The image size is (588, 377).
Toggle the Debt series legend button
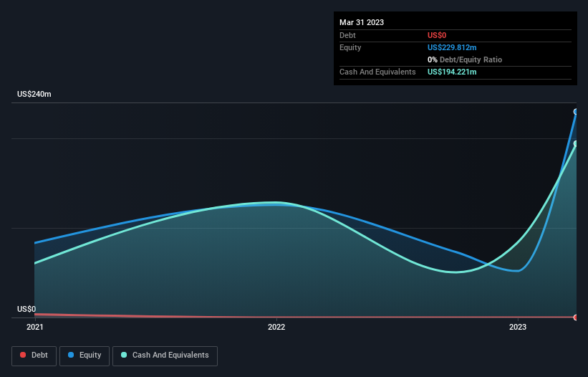point(34,355)
